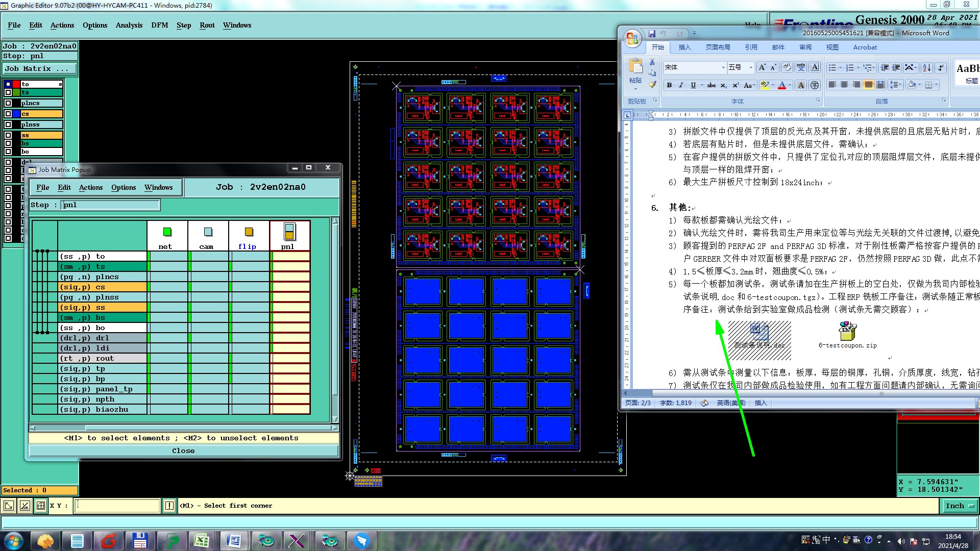Click the Job Matrix ... button
The width and height of the screenshot is (980, 551).
pos(40,68)
